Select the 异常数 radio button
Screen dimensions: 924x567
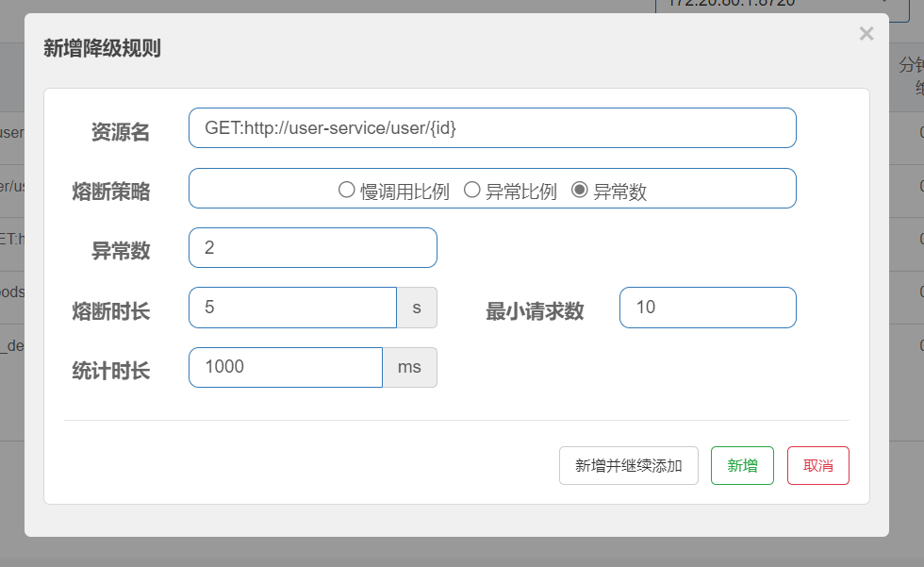(580, 191)
